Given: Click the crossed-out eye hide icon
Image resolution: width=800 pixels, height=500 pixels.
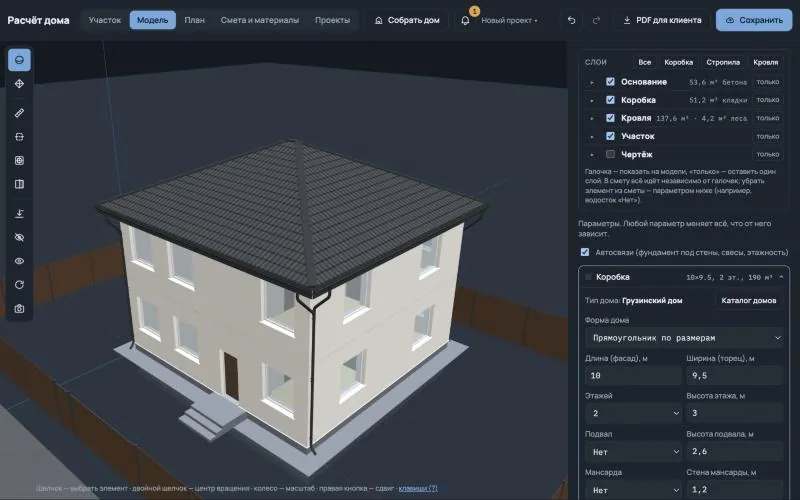Looking at the screenshot, I should point(19,237).
